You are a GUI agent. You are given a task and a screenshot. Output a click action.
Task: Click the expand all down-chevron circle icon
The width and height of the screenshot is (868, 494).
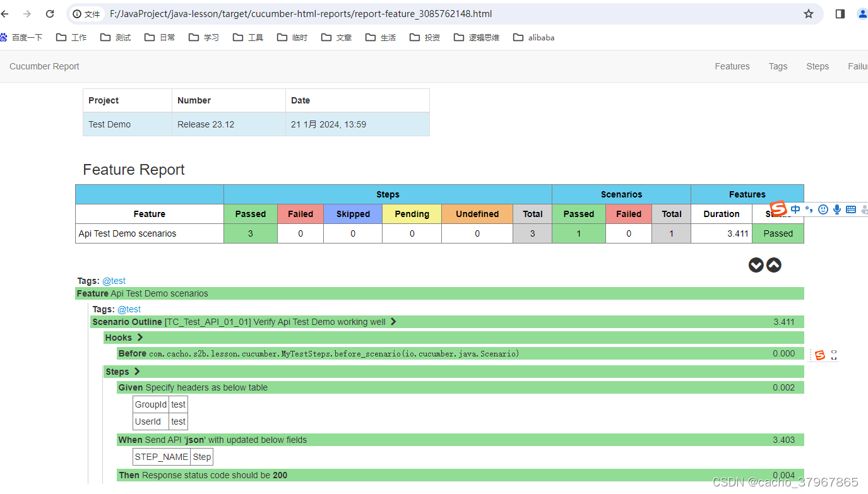point(756,265)
